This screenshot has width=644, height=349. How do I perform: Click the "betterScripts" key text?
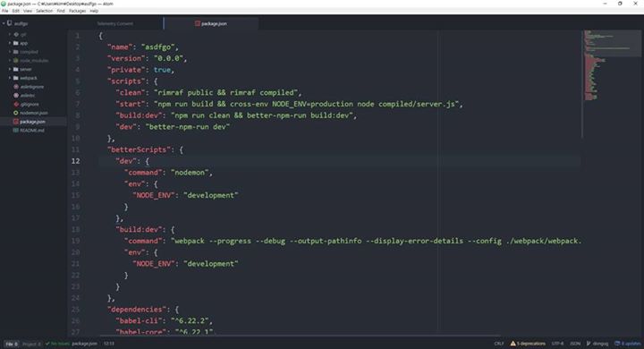click(x=139, y=149)
